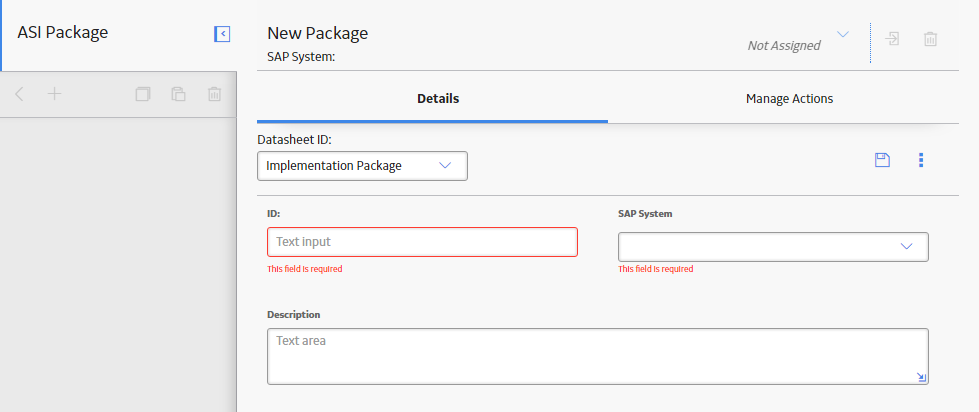Click the back arrow in left toolbar
This screenshot has height=412, width=979.
click(19, 94)
